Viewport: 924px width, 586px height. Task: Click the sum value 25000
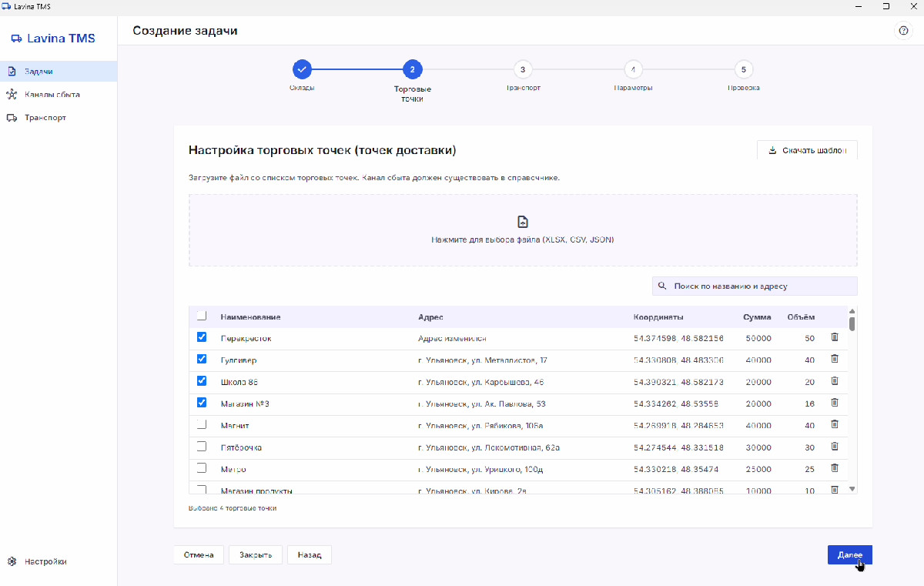pos(758,469)
